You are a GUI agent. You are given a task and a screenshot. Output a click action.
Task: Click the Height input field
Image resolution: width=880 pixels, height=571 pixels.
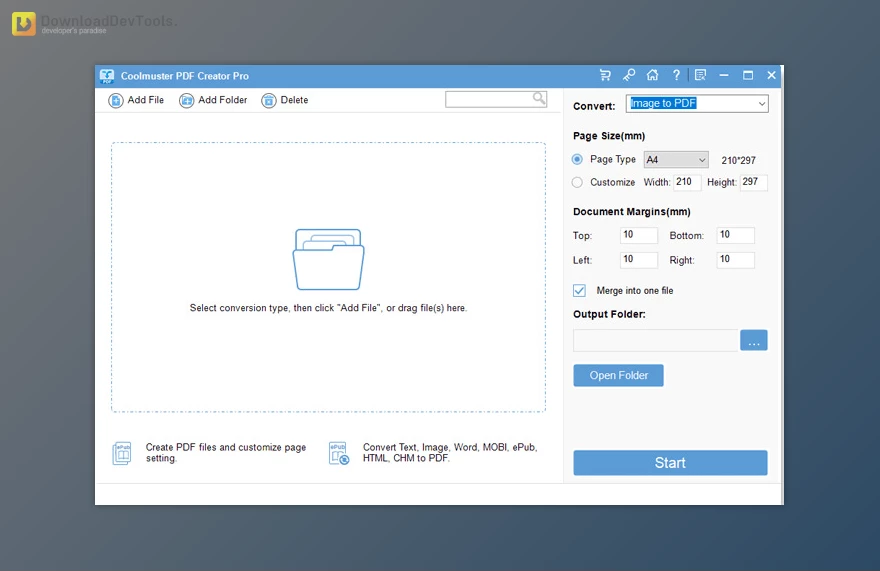pyautogui.click(x=754, y=182)
